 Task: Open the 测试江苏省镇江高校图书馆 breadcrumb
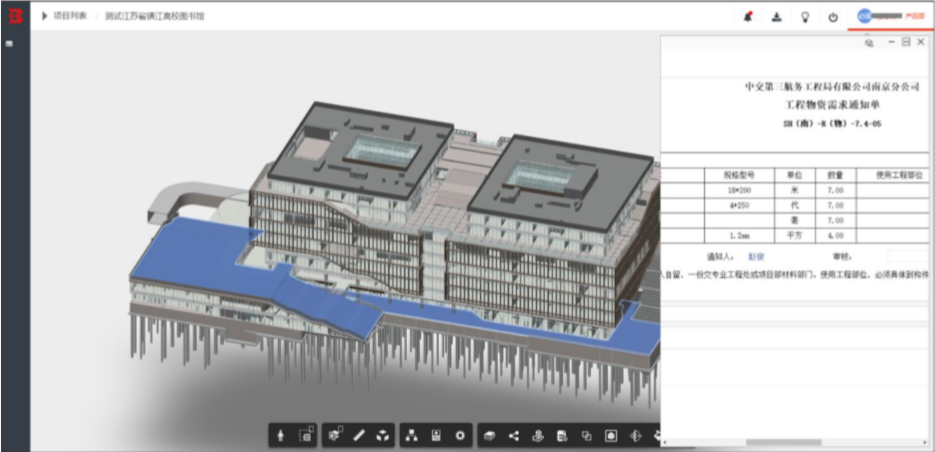(155, 17)
